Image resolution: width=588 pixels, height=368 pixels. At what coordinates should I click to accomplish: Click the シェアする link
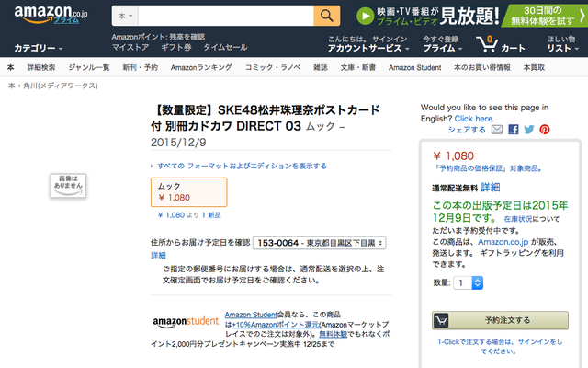point(467,130)
